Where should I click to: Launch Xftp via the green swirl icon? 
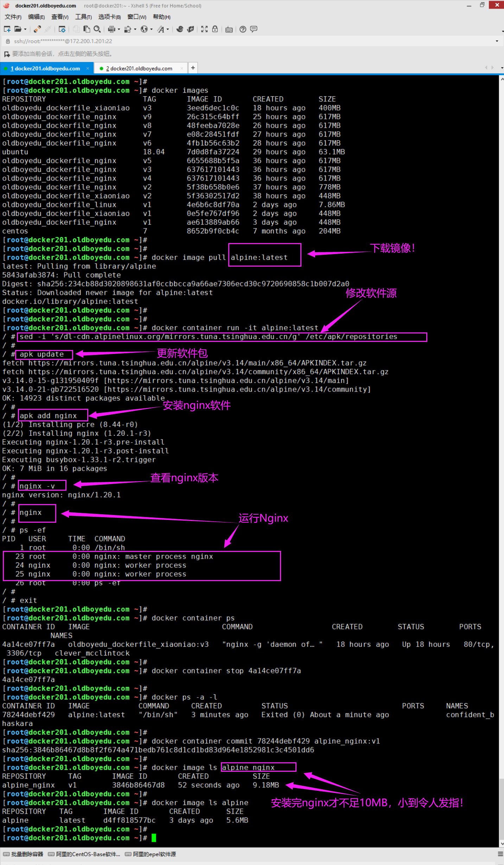click(180, 29)
